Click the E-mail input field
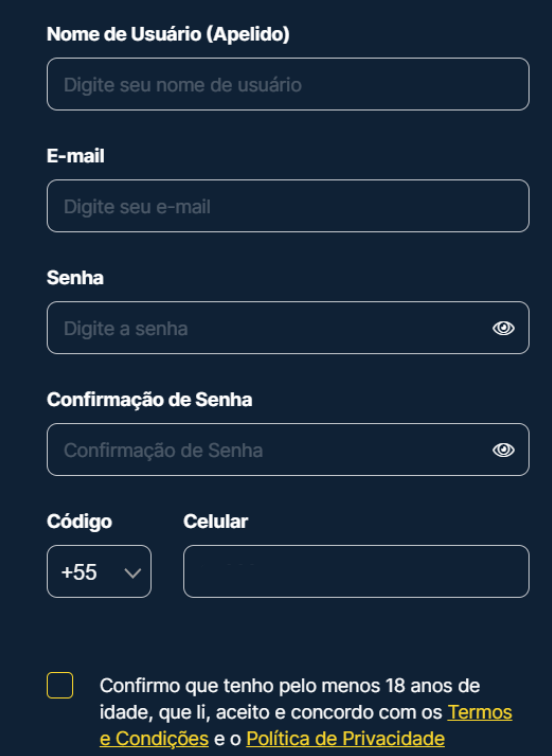552x756 pixels. tap(288, 206)
